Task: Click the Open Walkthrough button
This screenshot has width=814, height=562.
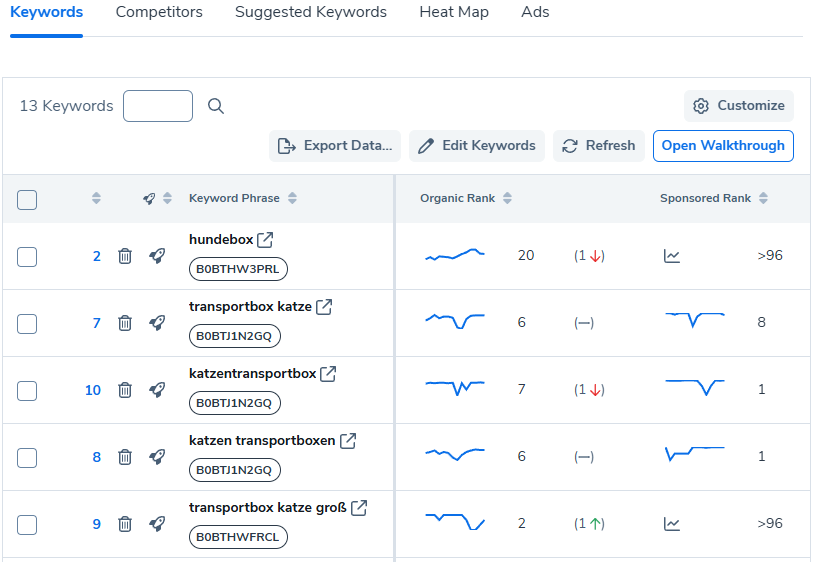Action: click(723, 146)
